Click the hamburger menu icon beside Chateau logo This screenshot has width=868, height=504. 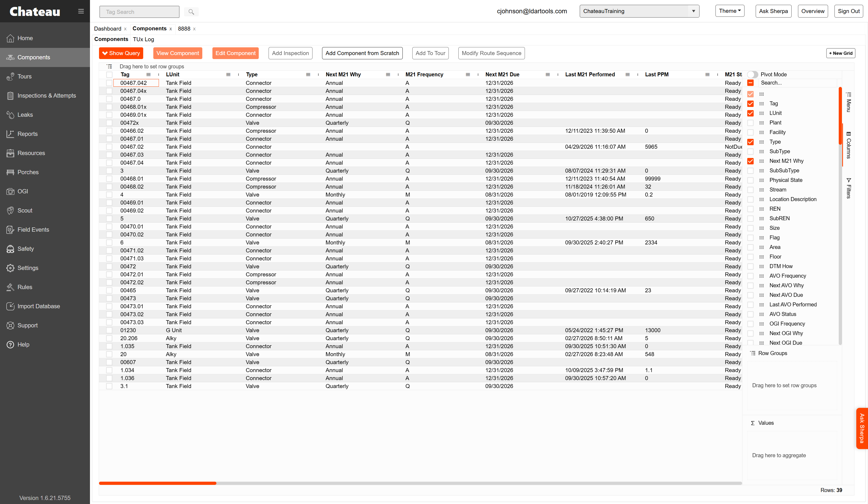pyautogui.click(x=81, y=11)
